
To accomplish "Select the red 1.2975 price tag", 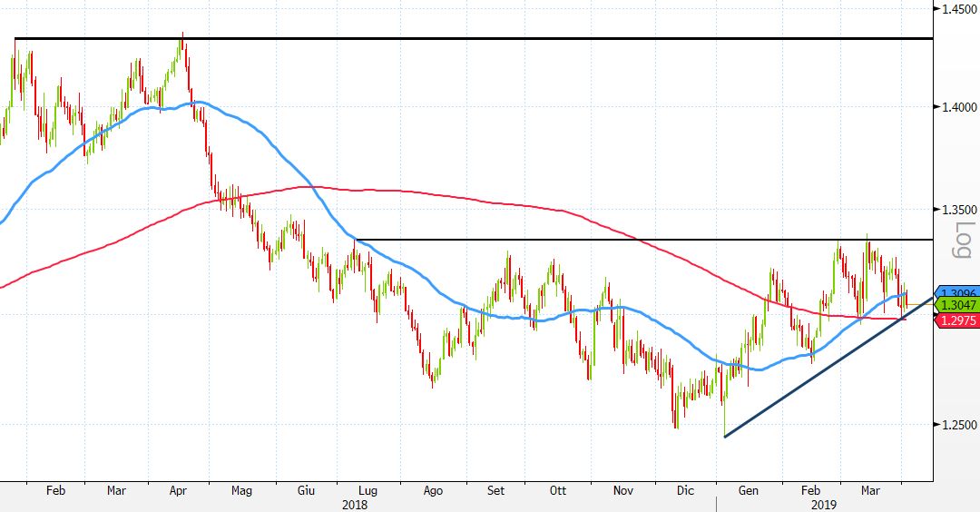I will (956, 320).
